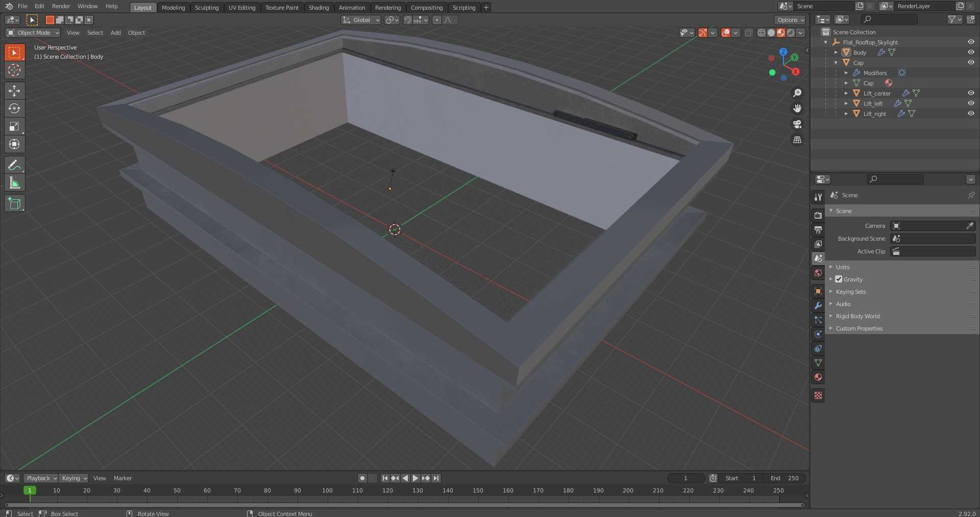The image size is (980, 517).
Task: Open World properties tab
Action: [x=818, y=273]
